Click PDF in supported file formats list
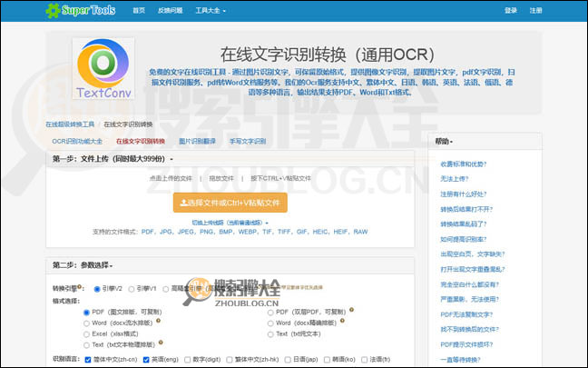 coord(147,232)
